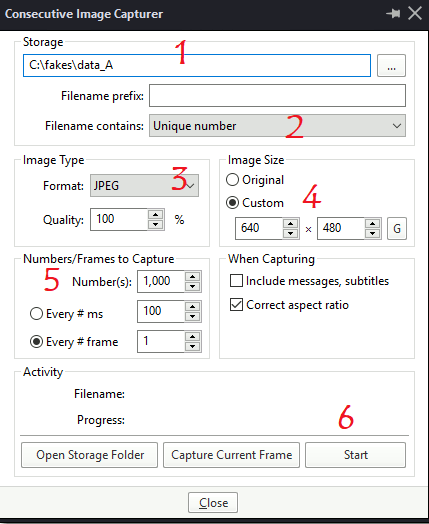Uncheck Correct aspect ratio
Viewport: 429px width, 524px height.
pyautogui.click(x=237, y=305)
